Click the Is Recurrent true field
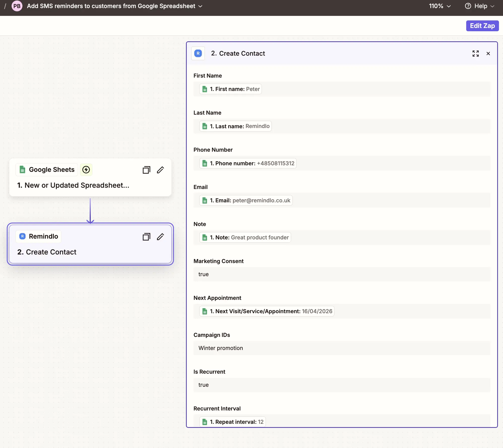Viewport: 503px width, 448px height. pyautogui.click(x=342, y=385)
